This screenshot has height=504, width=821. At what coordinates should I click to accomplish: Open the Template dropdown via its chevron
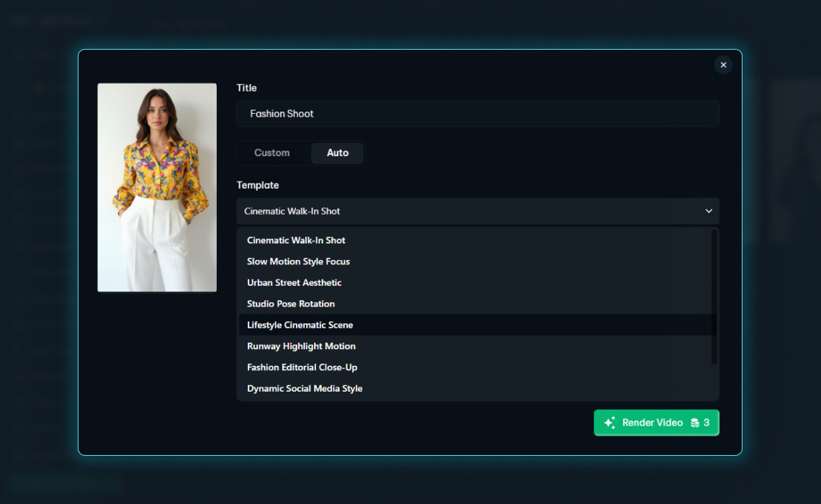(x=709, y=211)
